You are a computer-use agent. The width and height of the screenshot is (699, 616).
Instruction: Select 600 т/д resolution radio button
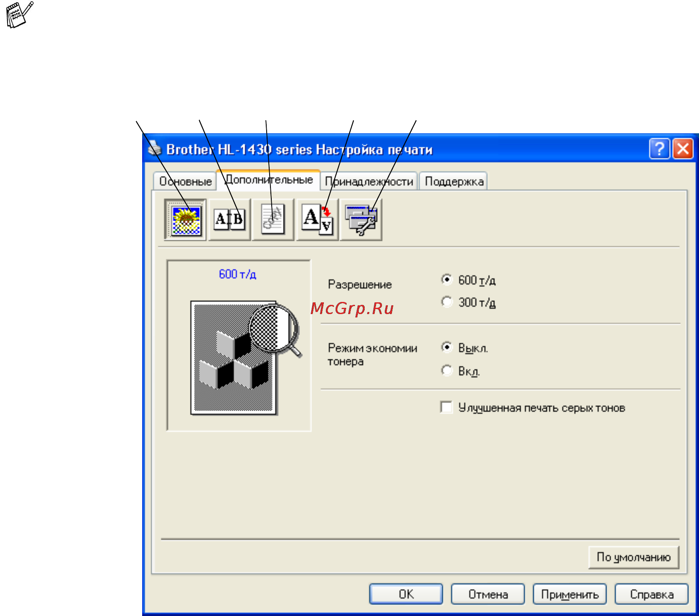click(447, 280)
